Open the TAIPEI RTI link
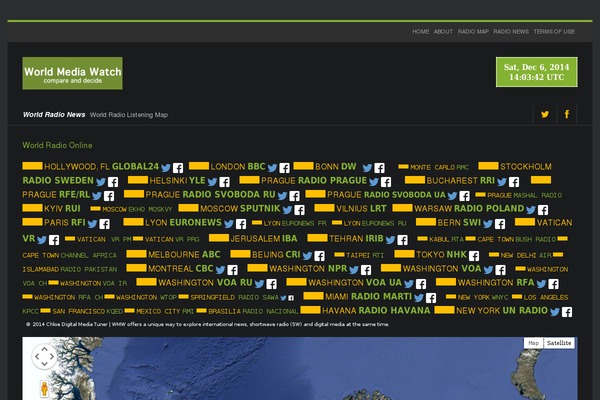Viewport: 600px width, 400px height. pos(365,255)
